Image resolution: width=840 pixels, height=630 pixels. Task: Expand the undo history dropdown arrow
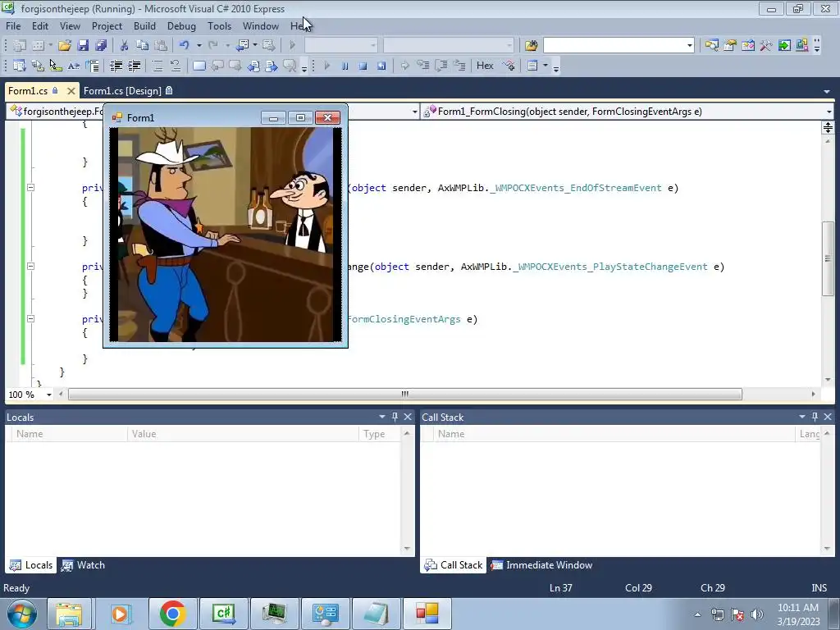pos(199,46)
